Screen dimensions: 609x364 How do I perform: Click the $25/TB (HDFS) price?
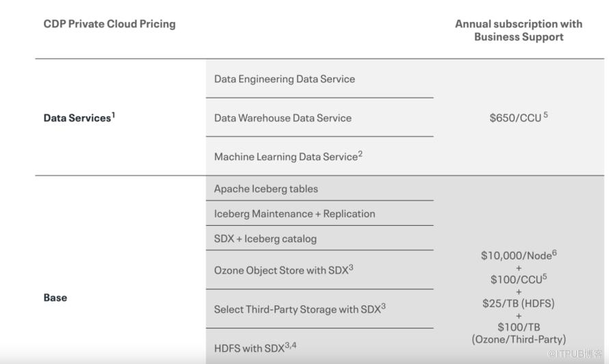[519, 303]
